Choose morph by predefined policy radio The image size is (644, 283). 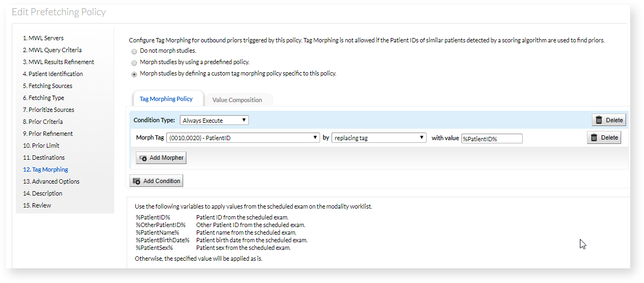pyautogui.click(x=134, y=62)
